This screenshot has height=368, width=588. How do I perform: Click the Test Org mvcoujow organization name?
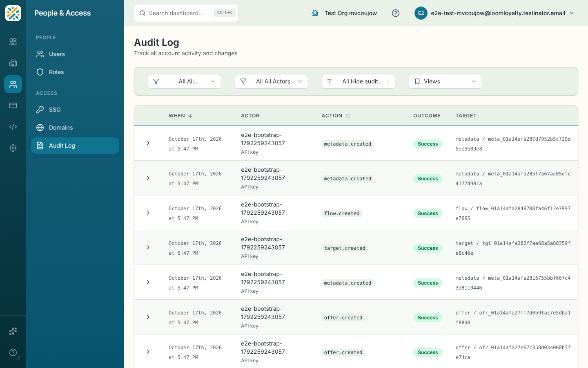pos(351,13)
